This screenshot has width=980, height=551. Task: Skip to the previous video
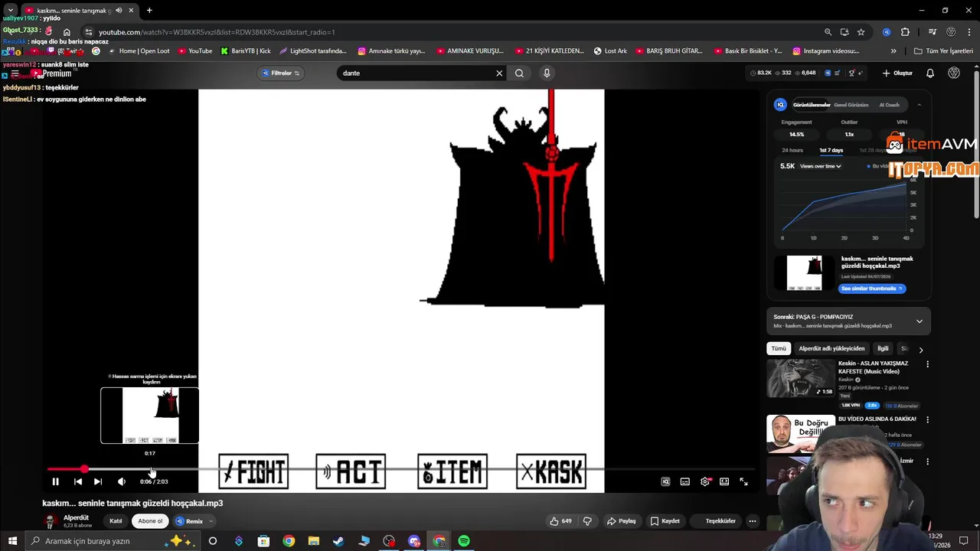[x=77, y=481]
